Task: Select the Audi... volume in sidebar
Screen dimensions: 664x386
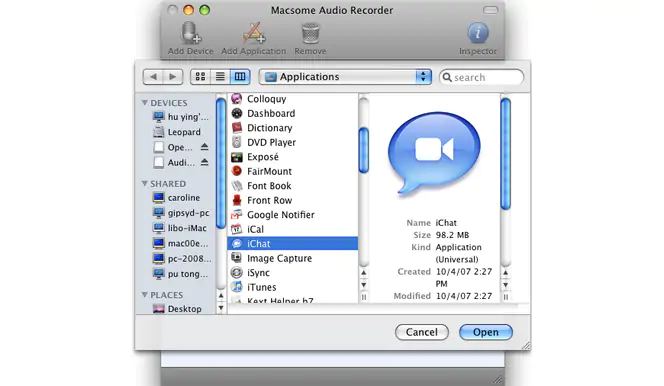Action: coord(175,163)
